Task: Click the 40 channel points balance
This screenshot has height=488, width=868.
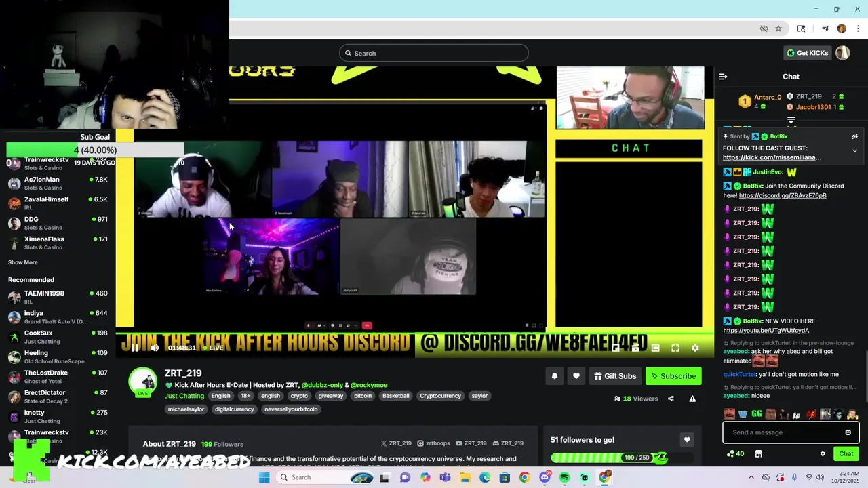Action: point(735,454)
